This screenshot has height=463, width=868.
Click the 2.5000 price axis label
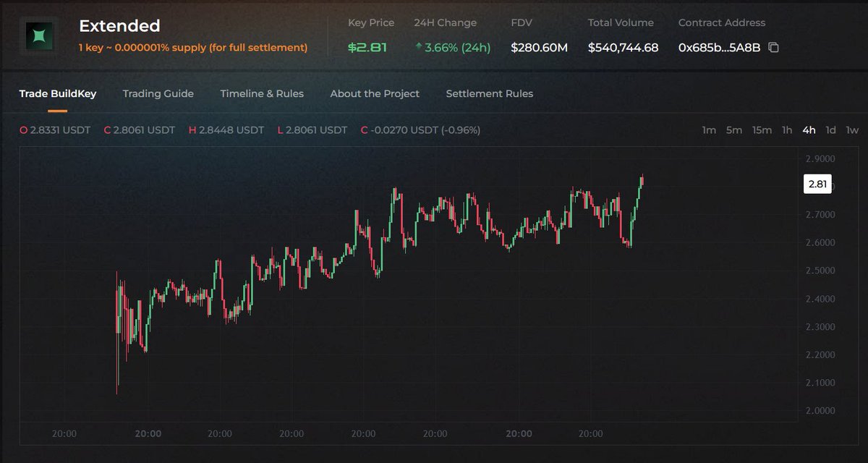point(820,271)
